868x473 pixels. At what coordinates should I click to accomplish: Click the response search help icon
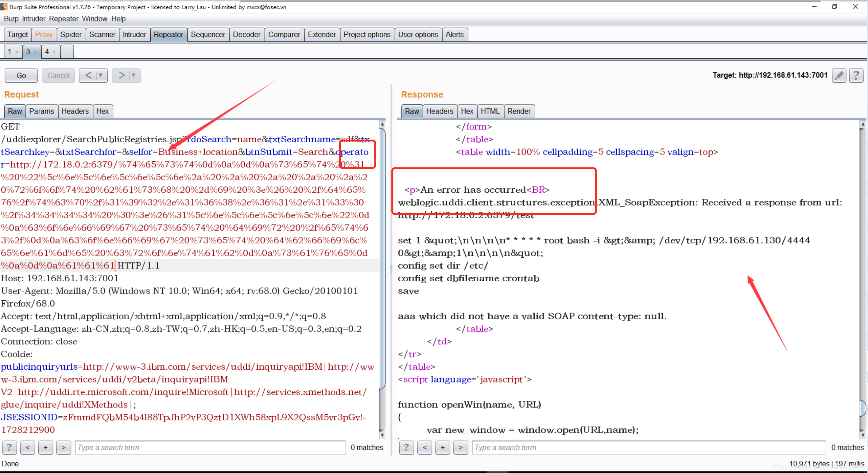(x=406, y=448)
